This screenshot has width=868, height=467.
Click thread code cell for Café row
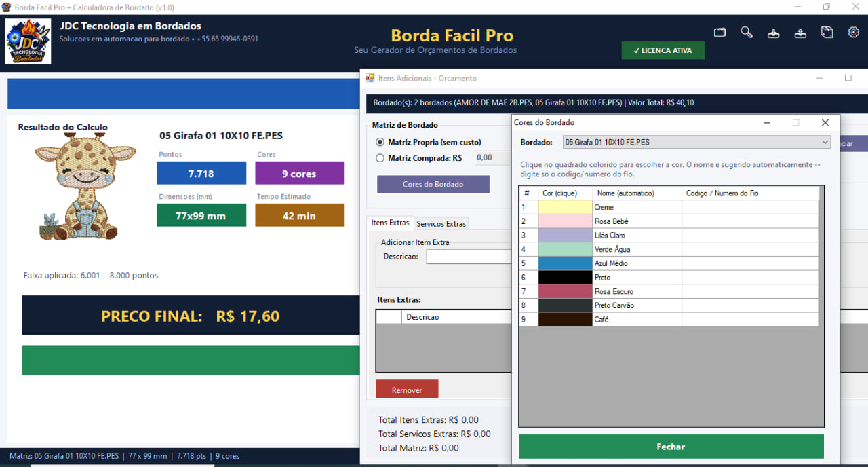click(751, 319)
